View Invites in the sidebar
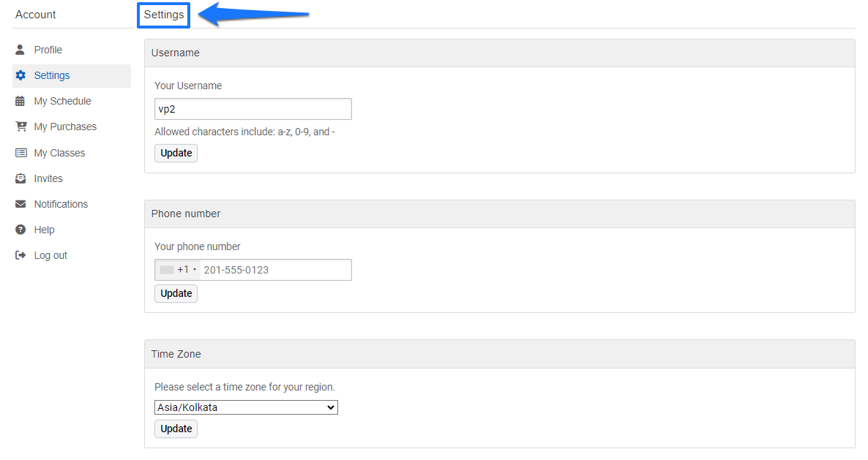The width and height of the screenshot is (868, 460). (48, 178)
